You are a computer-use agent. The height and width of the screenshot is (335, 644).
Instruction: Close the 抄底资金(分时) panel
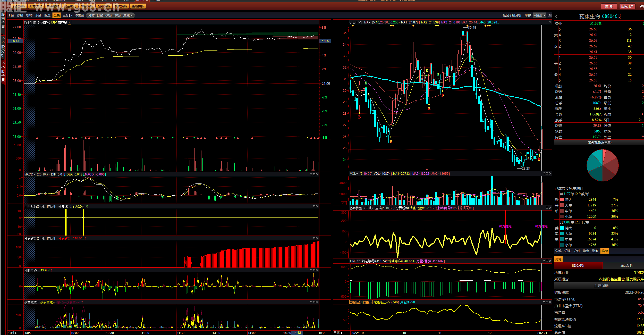[317, 238]
